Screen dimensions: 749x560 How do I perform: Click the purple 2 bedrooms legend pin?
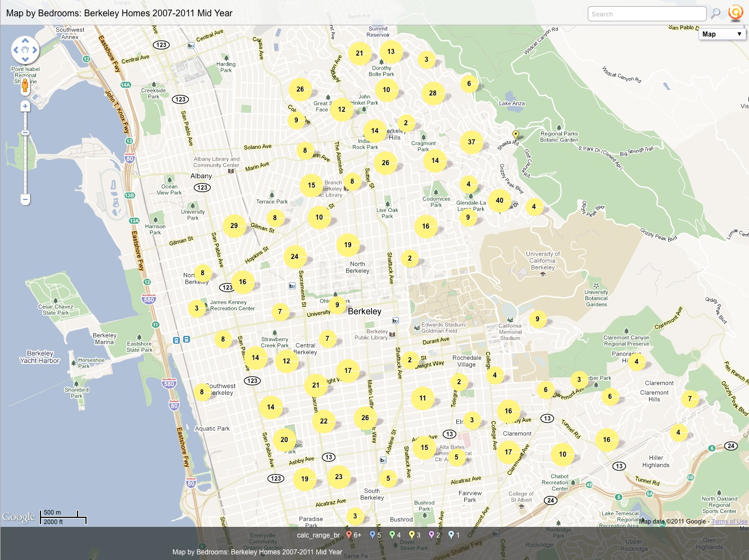[432, 535]
